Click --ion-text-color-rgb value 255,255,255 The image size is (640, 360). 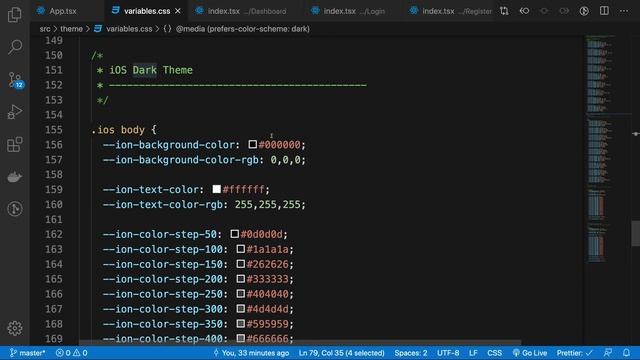coord(267,204)
